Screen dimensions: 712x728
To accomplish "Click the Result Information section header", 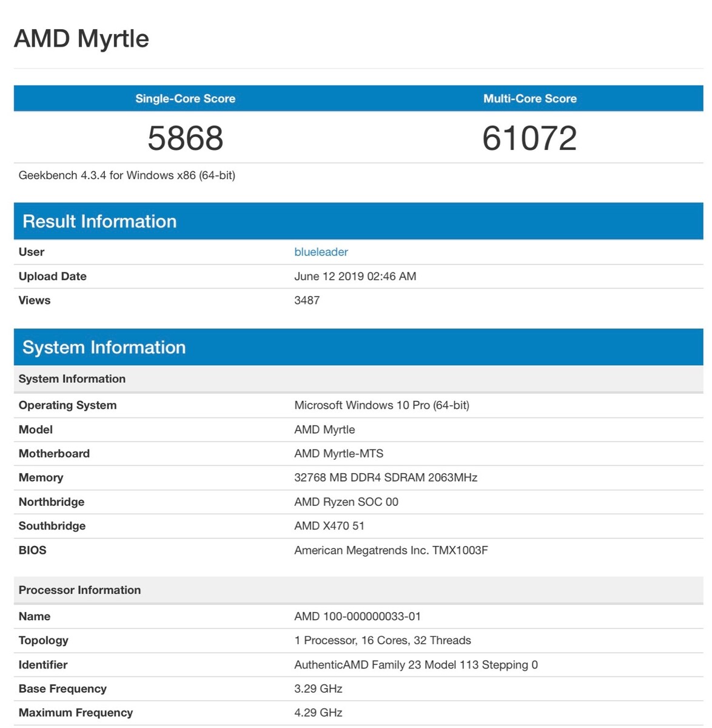I will tap(99, 221).
